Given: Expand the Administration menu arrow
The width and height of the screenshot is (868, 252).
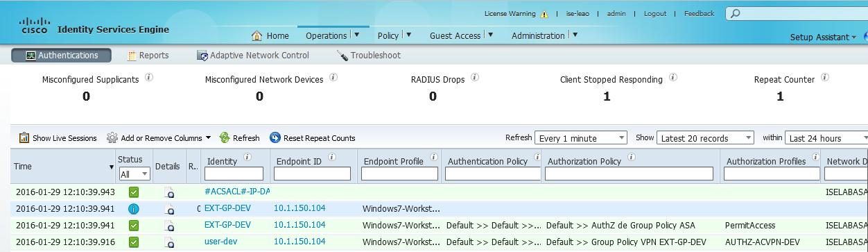Looking at the screenshot, I should pos(575,35).
